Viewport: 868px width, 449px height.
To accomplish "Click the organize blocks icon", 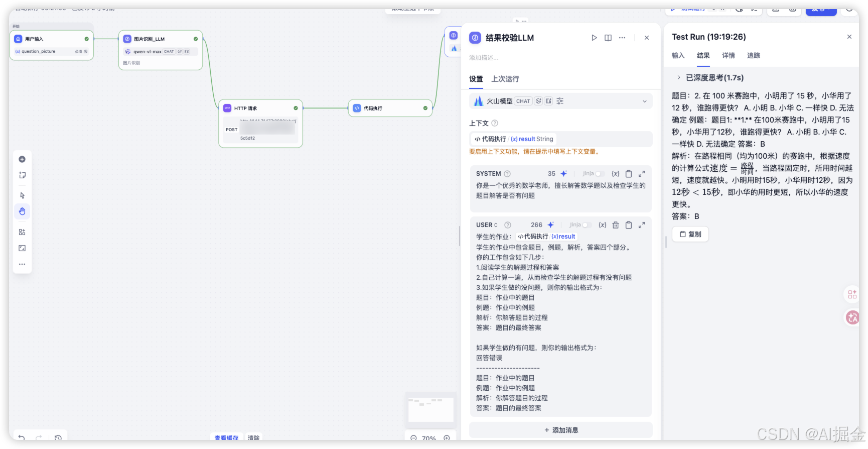I will pyautogui.click(x=22, y=232).
